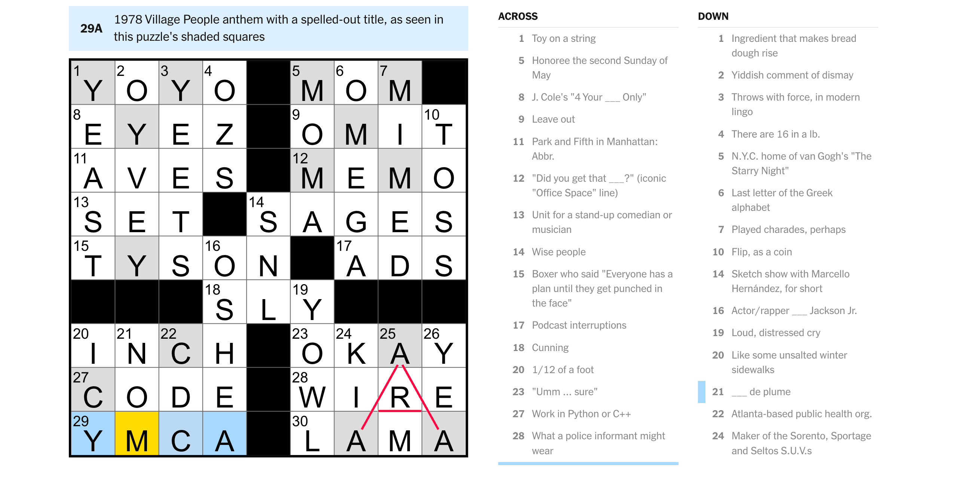Image resolution: width=980 pixels, height=495 pixels.
Task: Select grid square numbered 29 with Y
Action: pos(93,433)
